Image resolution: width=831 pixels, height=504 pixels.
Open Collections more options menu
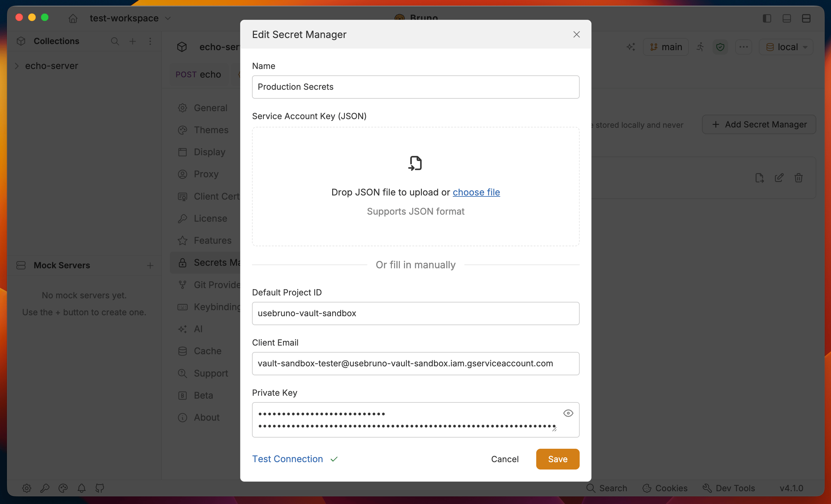click(x=150, y=41)
